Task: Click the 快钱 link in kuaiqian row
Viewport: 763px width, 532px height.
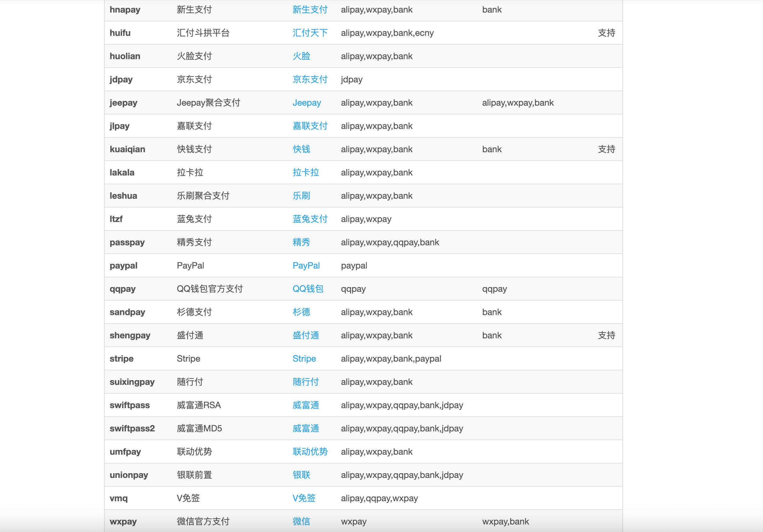Action: (x=301, y=149)
